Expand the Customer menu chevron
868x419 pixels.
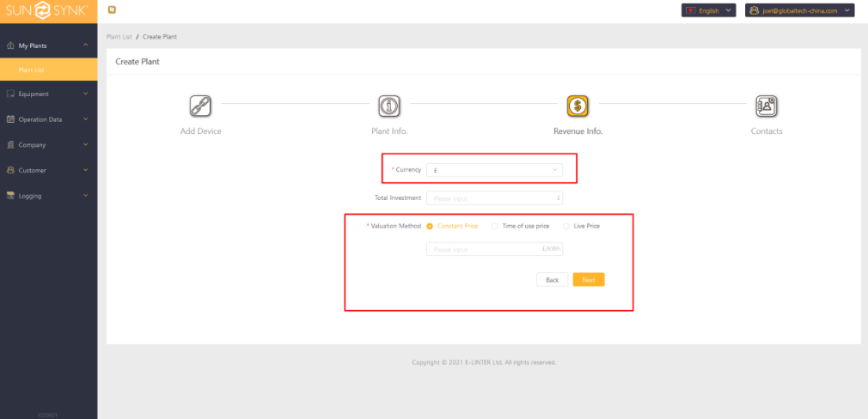point(85,170)
